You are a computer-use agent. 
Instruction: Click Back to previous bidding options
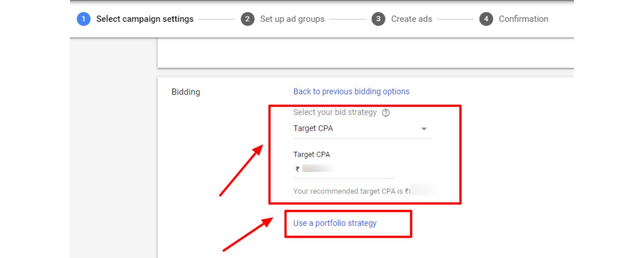[351, 91]
